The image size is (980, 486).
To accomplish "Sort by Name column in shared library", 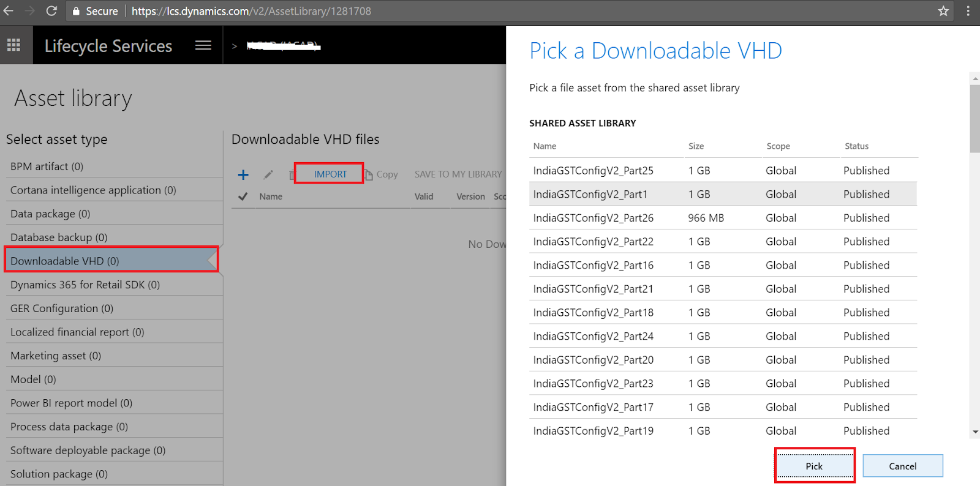I will click(x=545, y=146).
